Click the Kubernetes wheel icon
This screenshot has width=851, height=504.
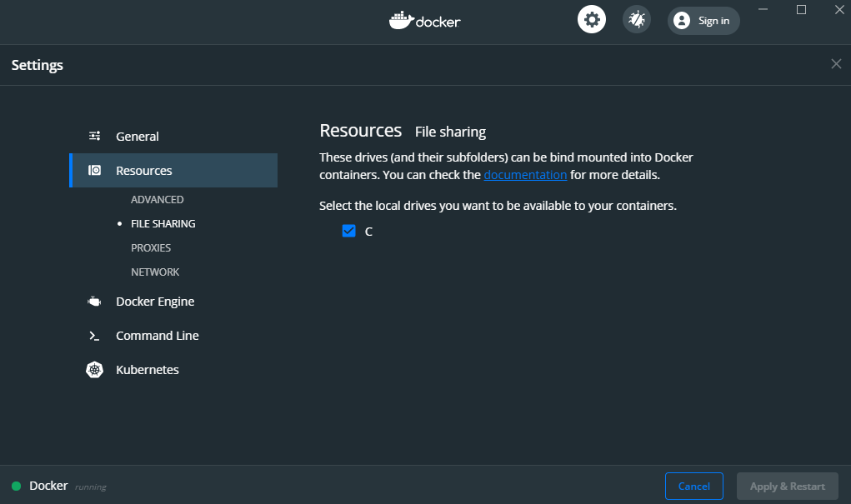94,370
